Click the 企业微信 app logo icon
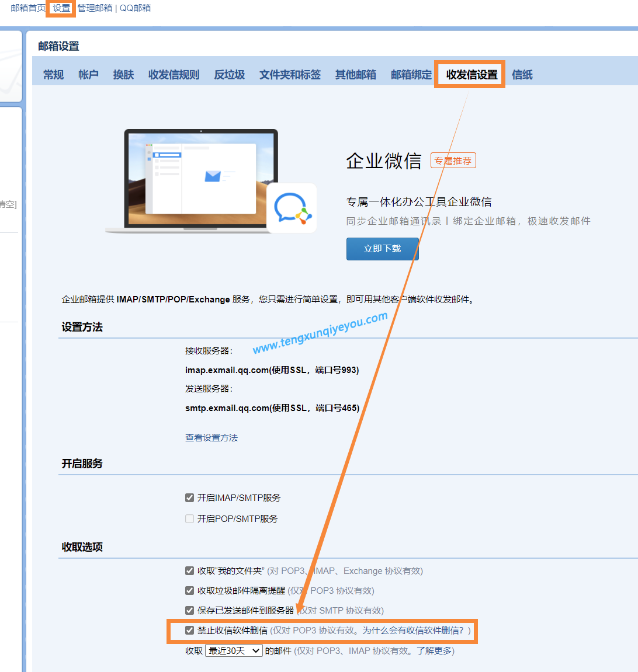The width and height of the screenshot is (638, 672). coord(292,208)
